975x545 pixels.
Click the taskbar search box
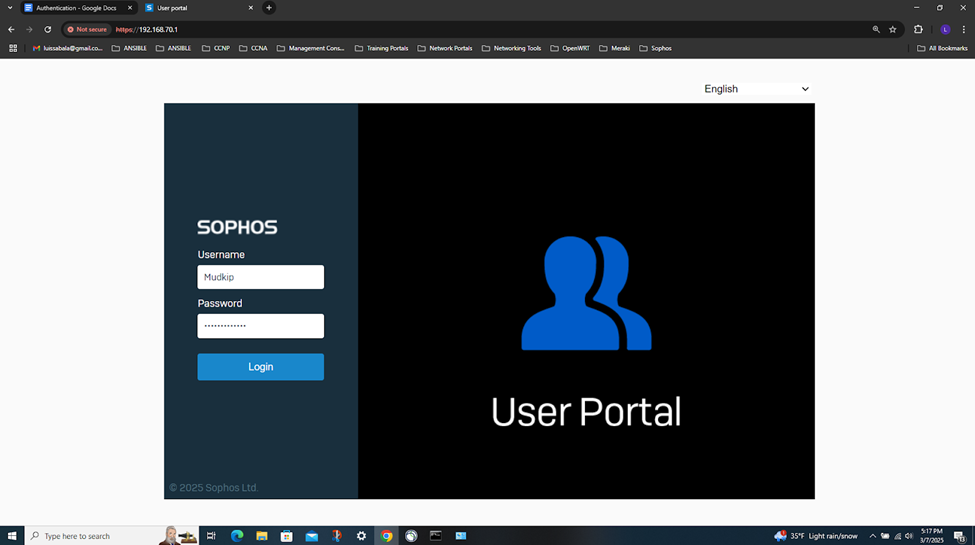tap(112, 536)
